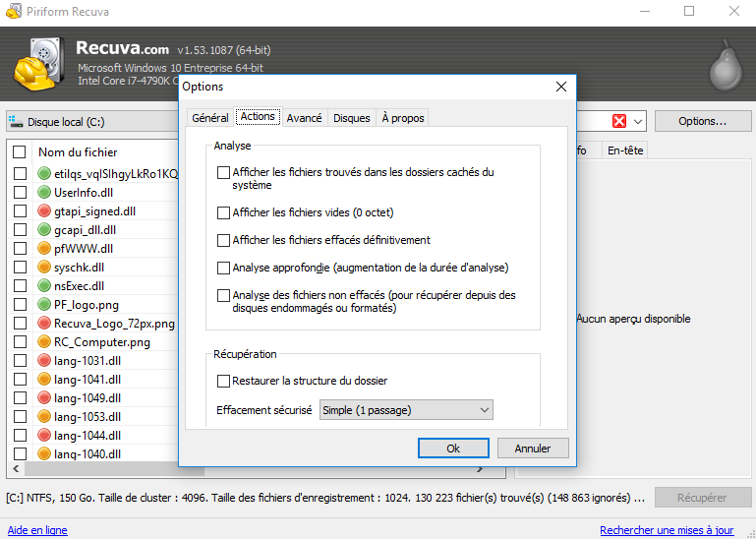Click the orange status dot beside lang-1053.dll
This screenshot has height=539, width=756.
[x=44, y=416]
